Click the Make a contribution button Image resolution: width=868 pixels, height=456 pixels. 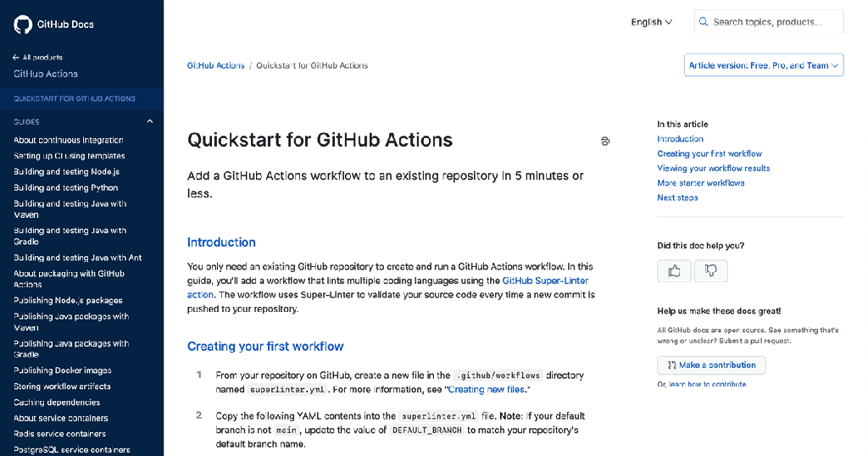point(711,365)
